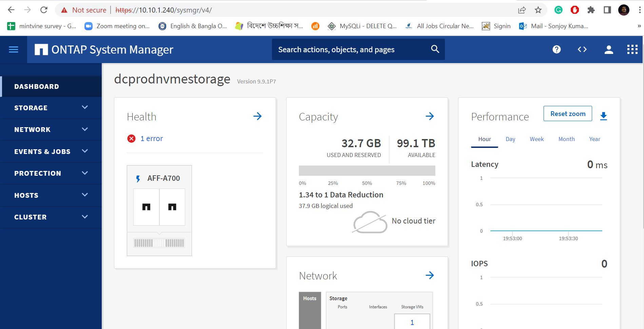The width and height of the screenshot is (644, 329).
Task: Click the capacity usage bar
Action: (367, 171)
